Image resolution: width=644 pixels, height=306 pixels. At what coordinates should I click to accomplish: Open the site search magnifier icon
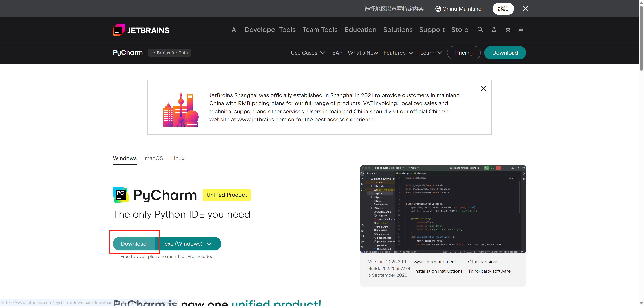480,30
